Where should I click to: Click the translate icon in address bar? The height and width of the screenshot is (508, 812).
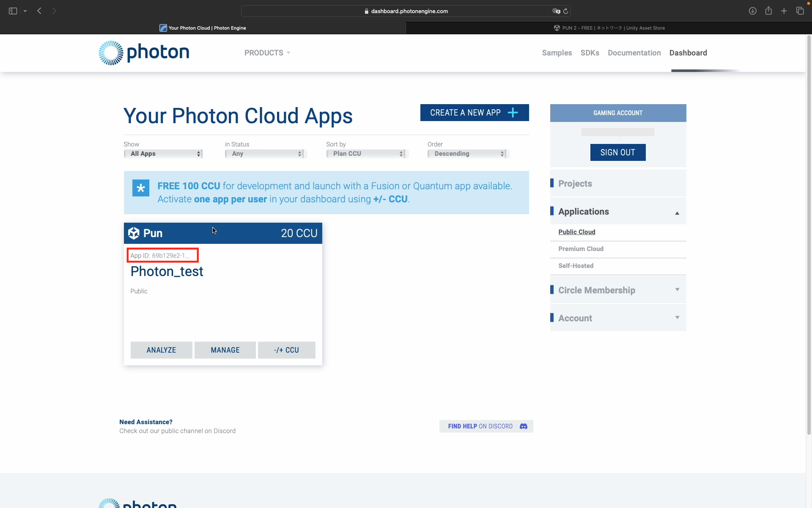[x=556, y=11]
